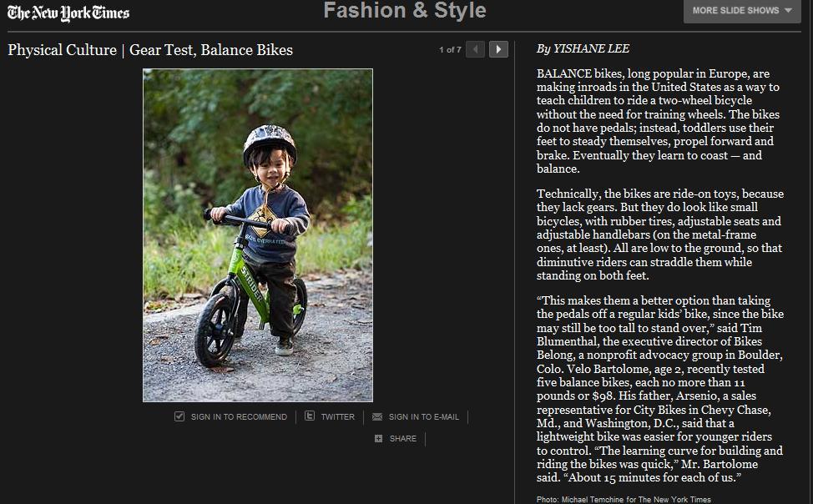Open the Fashion & Style section heading
Screen dimensions: 813x504
[x=404, y=11]
